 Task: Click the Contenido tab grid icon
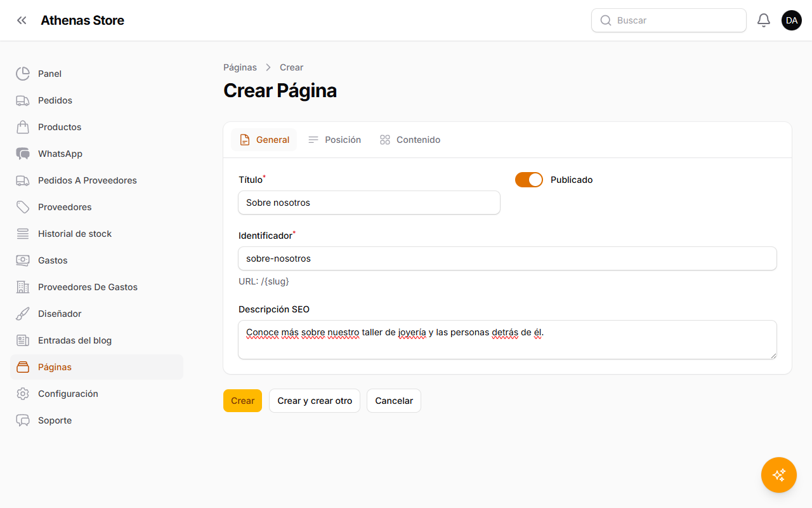(x=385, y=140)
